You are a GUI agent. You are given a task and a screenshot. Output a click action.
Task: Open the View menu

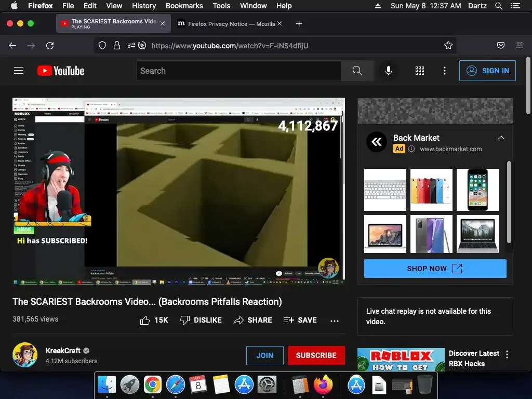point(114,6)
